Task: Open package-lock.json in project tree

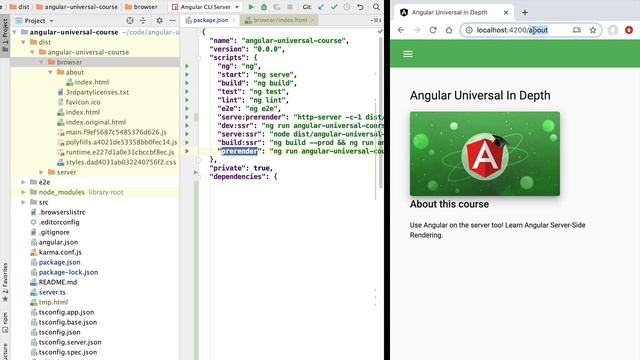Action: [64, 272]
